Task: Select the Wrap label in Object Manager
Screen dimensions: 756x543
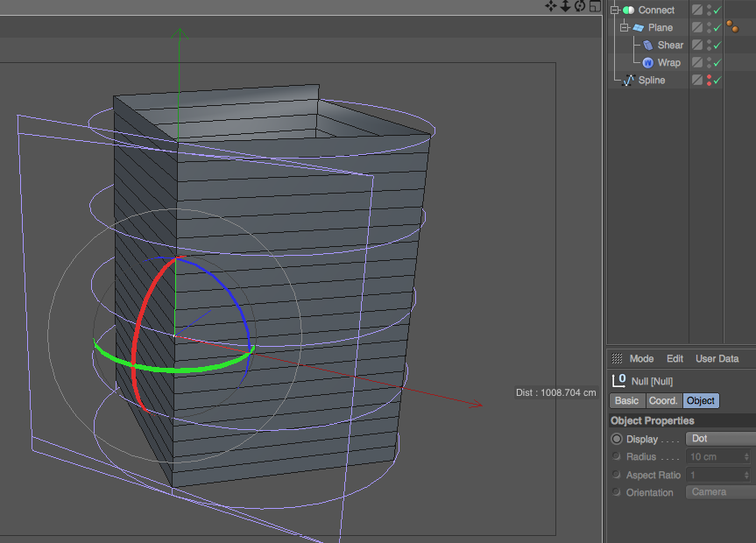Action: tap(668, 63)
